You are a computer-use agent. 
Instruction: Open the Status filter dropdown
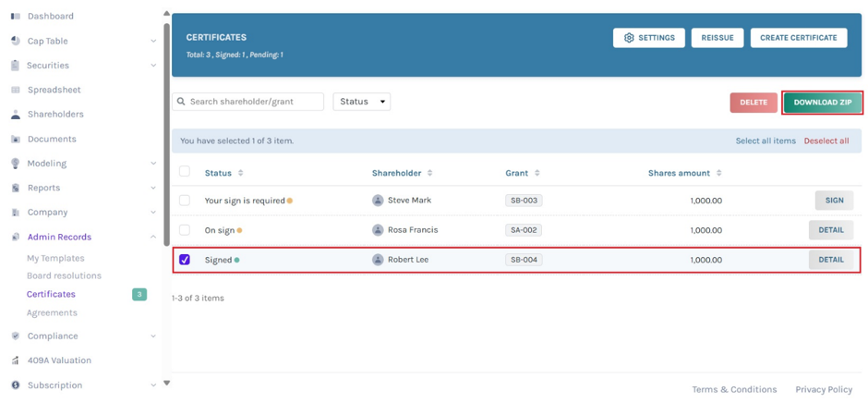pos(361,102)
